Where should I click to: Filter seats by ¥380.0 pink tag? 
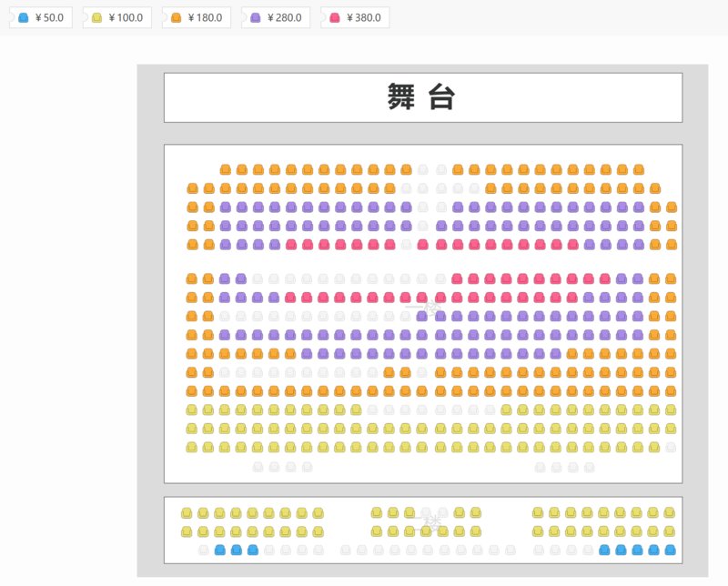pos(354,17)
